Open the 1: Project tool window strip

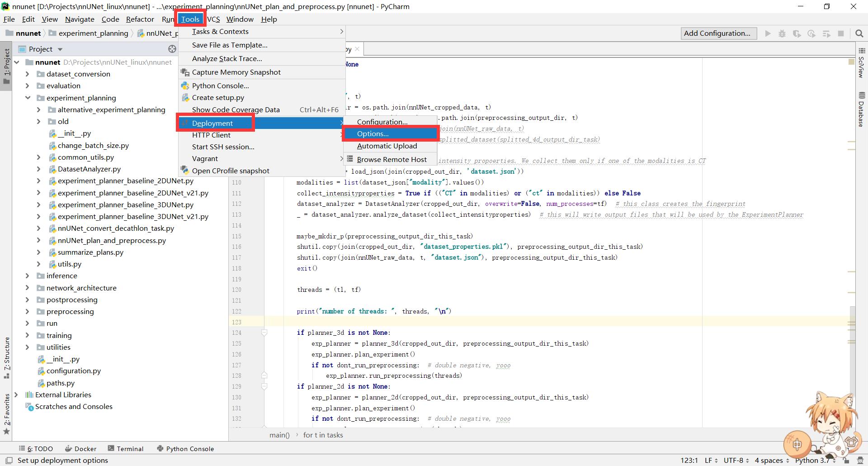coord(6,66)
